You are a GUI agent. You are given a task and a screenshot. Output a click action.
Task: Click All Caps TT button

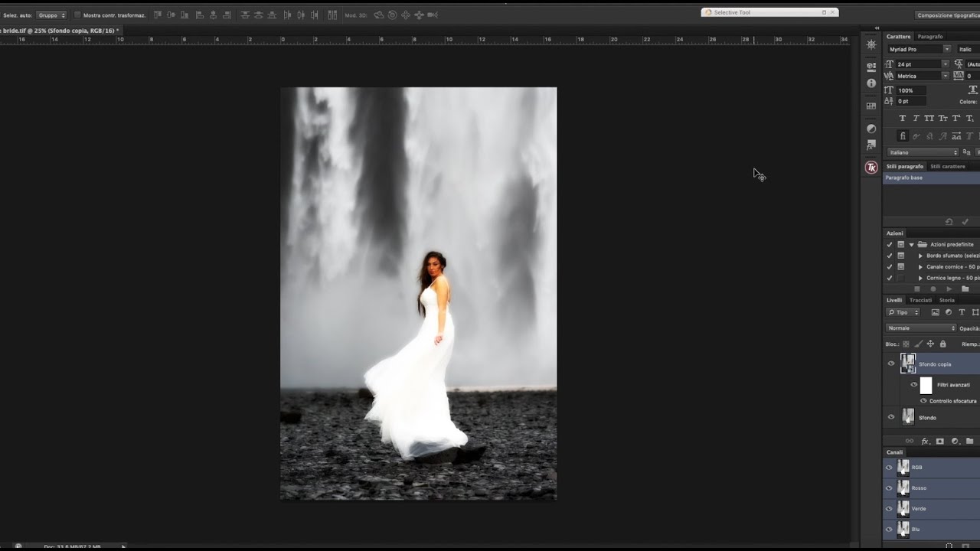click(929, 118)
